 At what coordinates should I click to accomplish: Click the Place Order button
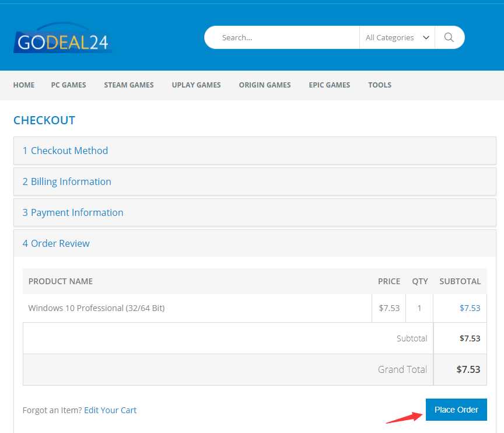point(456,410)
